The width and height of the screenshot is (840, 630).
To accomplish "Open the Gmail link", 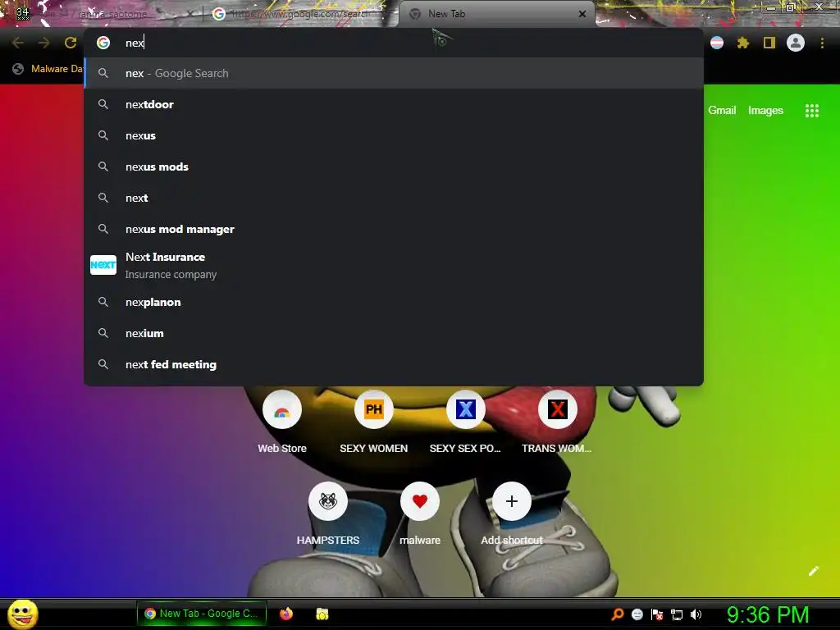I will click(722, 111).
